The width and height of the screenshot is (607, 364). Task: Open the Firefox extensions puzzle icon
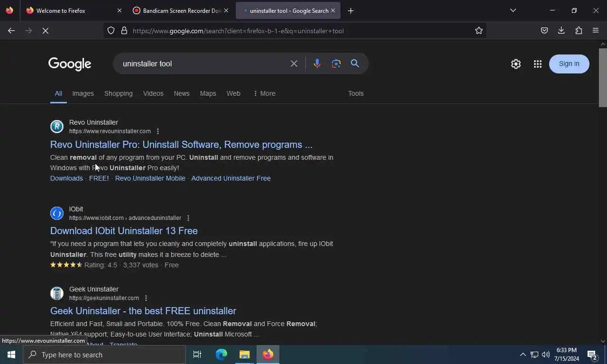point(579,31)
